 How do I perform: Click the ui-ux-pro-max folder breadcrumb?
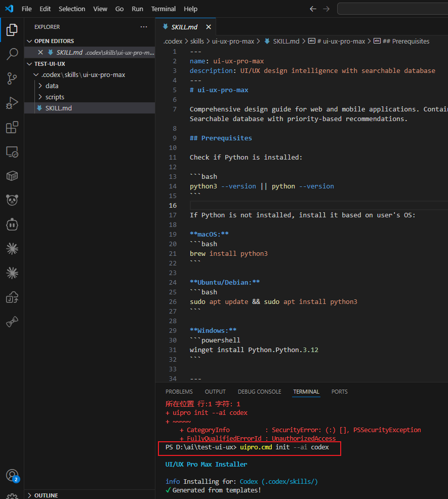(x=233, y=42)
